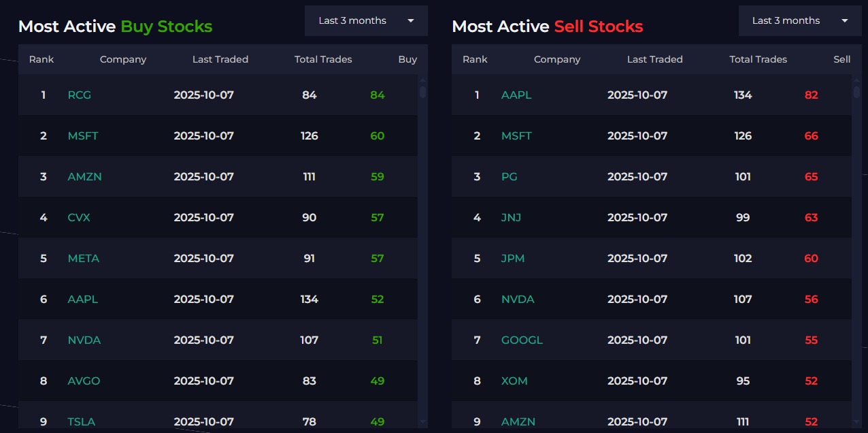Click RCG buy count 84 in green
Screen dimensions: 868x433
pos(378,95)
